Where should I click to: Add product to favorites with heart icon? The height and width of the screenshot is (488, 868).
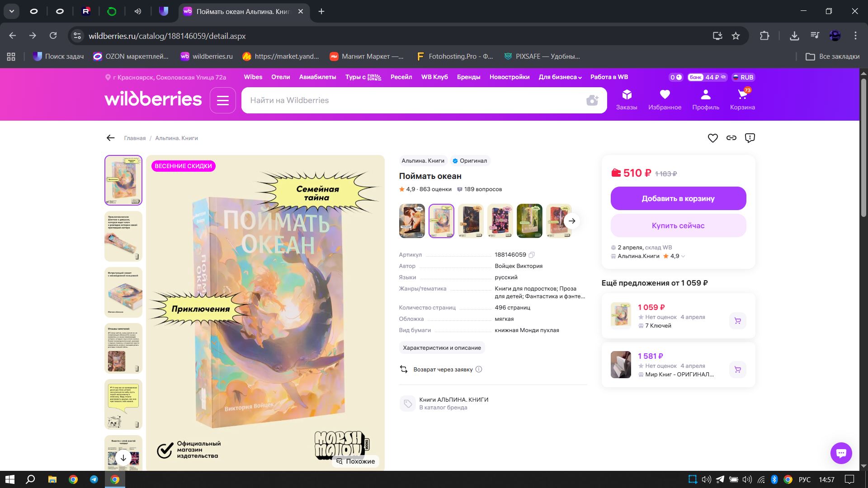[712, 138]
